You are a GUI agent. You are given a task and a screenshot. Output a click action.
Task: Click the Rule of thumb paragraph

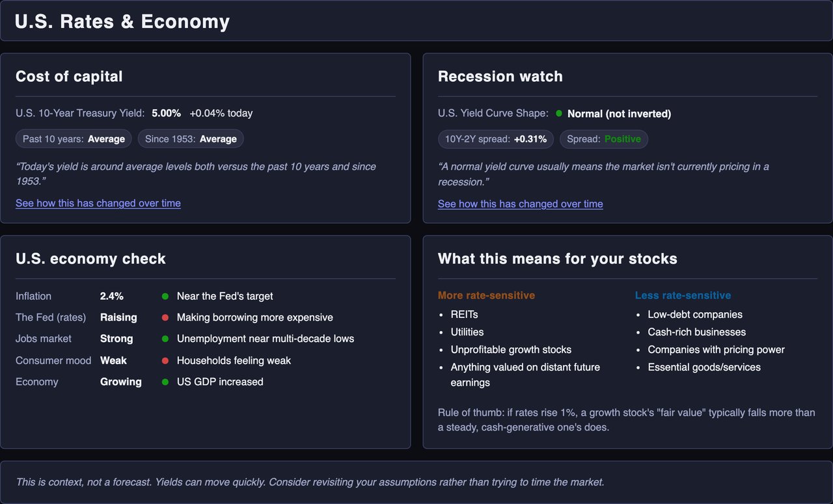click(627, 420)
